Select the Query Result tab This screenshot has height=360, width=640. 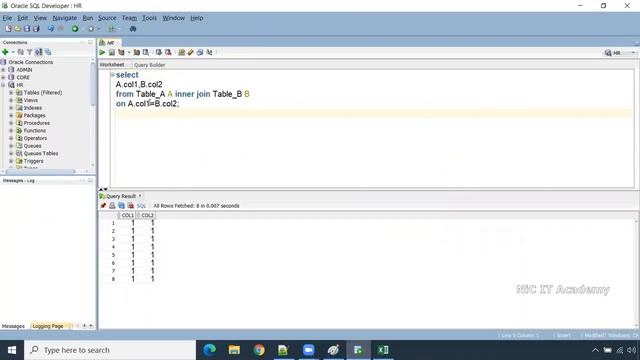[x=120, y=196]
